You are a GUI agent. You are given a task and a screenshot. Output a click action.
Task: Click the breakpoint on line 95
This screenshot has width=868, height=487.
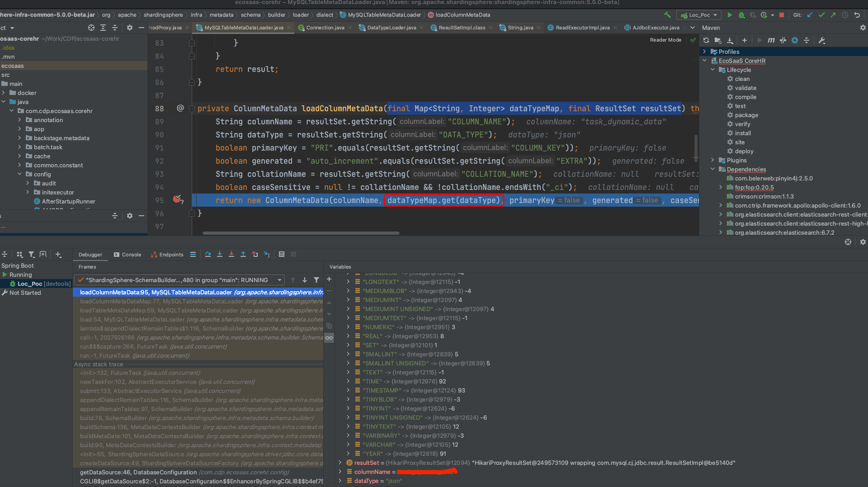pos(177,199)
